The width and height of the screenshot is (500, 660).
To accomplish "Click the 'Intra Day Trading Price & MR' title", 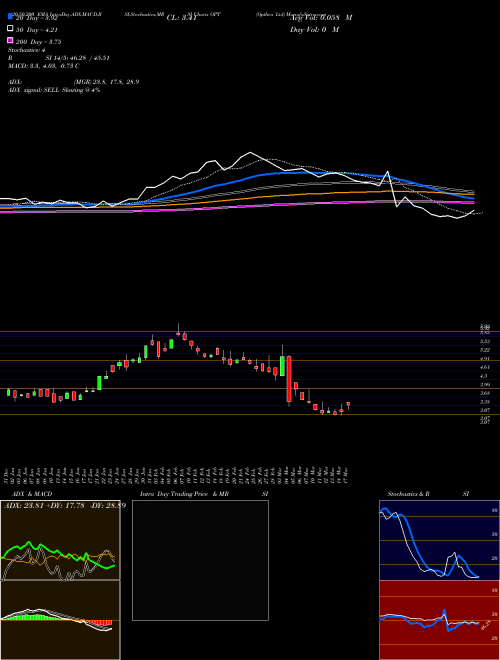I will tap(184, 494).
